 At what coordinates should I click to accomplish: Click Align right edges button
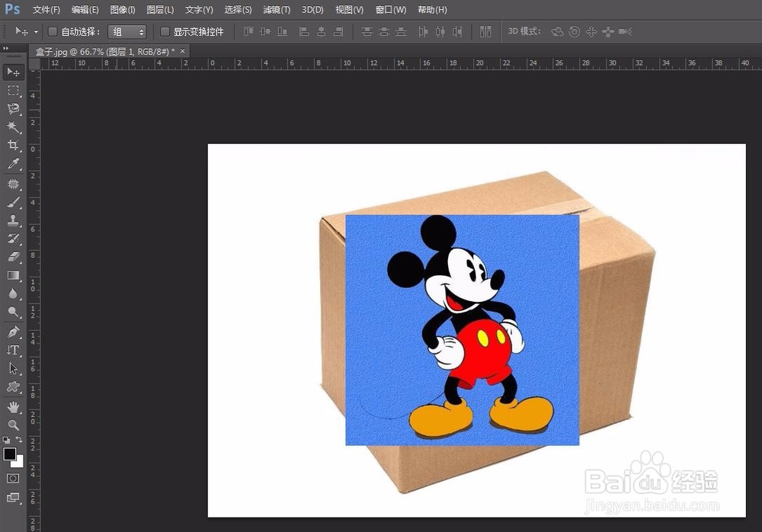click(x=338, y=31)
